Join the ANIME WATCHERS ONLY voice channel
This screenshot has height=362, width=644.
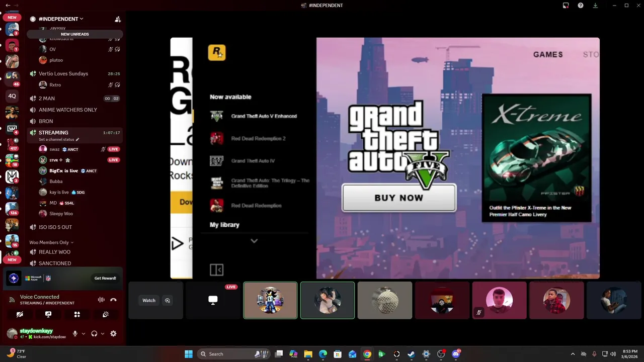(75, 110)
